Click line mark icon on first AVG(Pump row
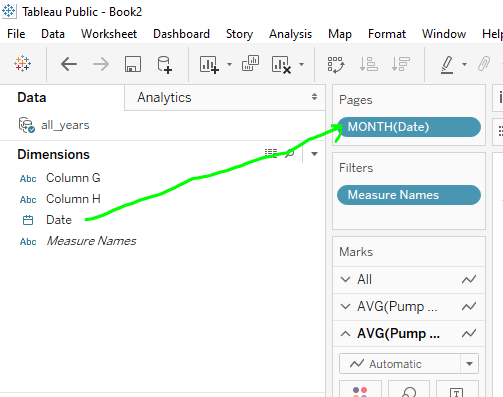 tap(469, 306)
